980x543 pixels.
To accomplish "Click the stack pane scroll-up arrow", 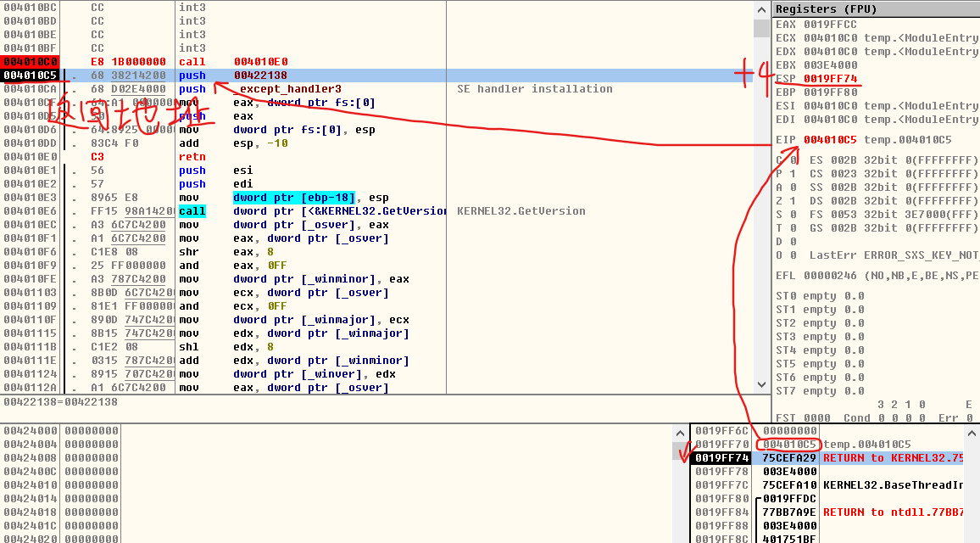I will 973,433.
